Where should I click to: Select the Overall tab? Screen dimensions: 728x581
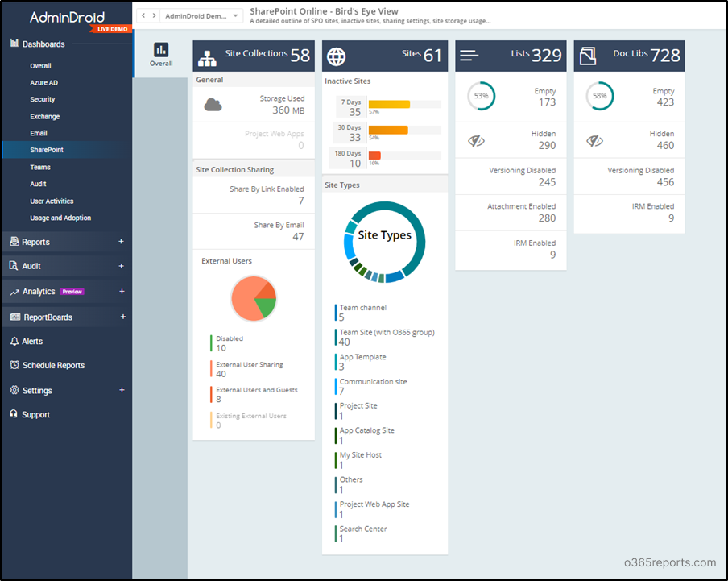click(161, 55)
